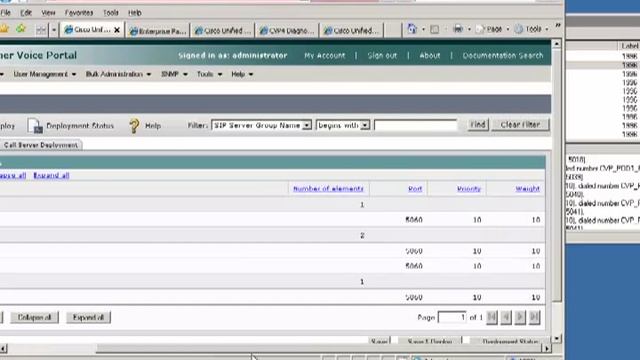Click the Add to Favorites icon
This screenshot has height=360, width=640.
(x=21, y=29)
